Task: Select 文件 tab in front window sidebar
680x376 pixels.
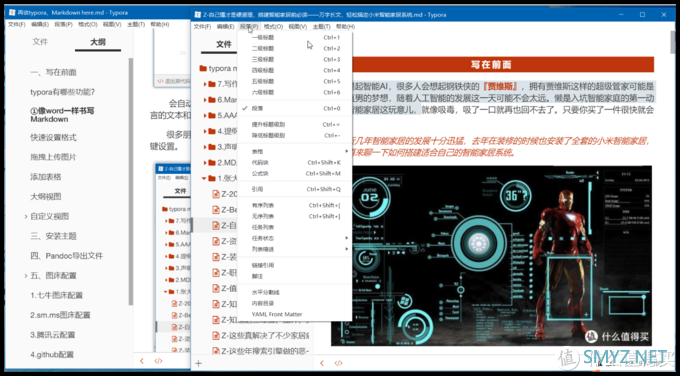Action: pyautogui.click(x=224, y=44)
